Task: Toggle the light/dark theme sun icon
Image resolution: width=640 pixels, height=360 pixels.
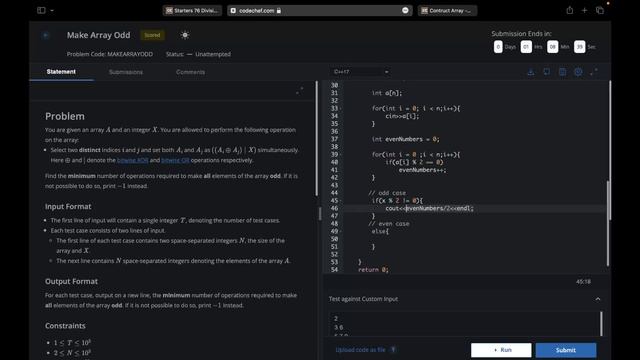Action: pos(185,35)
